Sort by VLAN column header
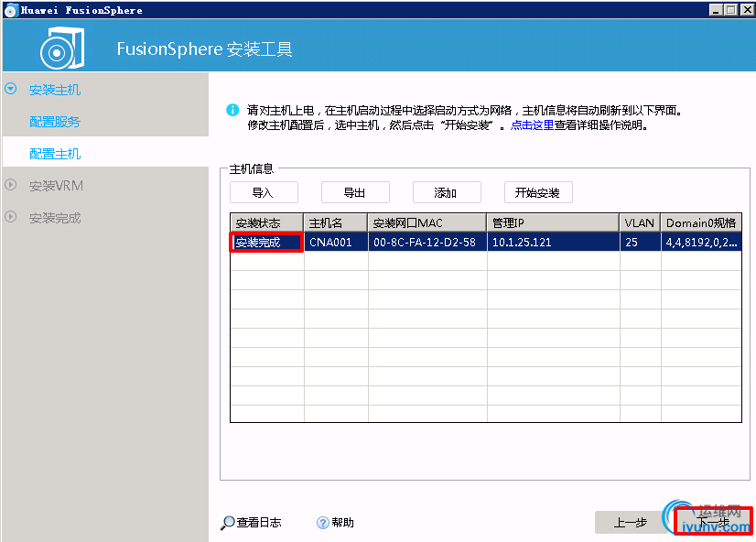 click(640, 222)
